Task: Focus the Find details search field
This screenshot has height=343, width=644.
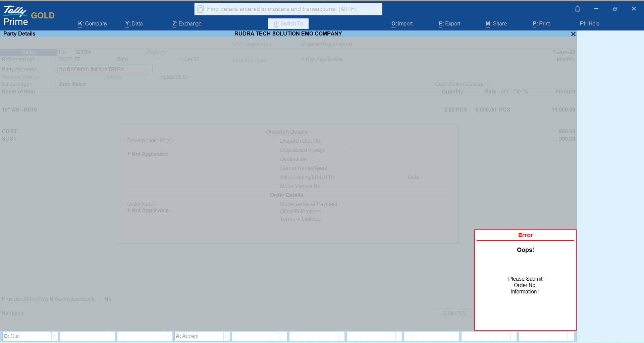Action: [x=288, y=9]
